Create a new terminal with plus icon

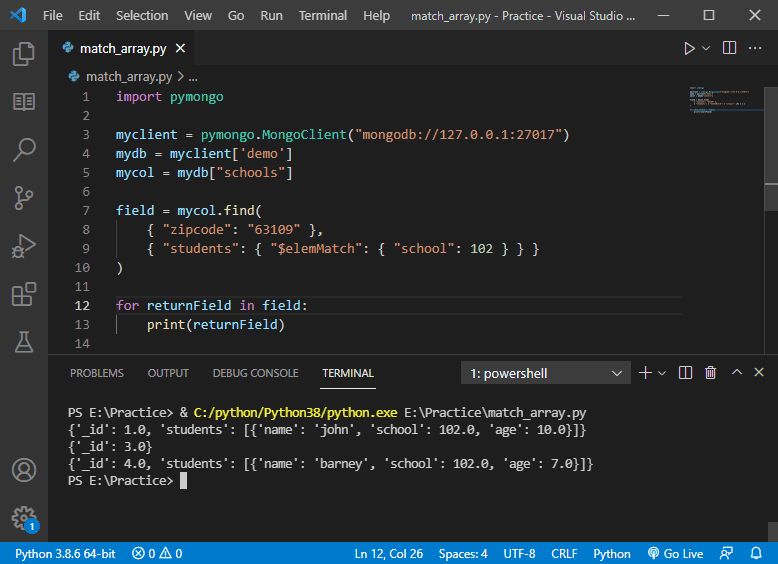coord(645,373)
